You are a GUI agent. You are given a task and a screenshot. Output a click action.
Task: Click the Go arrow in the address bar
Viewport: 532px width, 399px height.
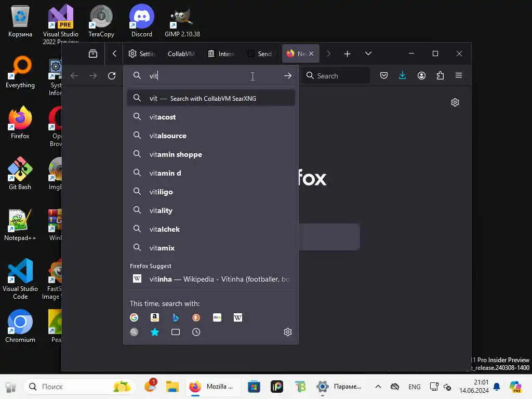(x=288, y=76)
